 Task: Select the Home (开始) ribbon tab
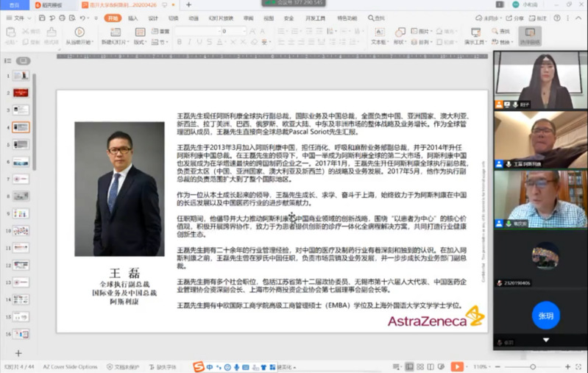coord(113,18)
